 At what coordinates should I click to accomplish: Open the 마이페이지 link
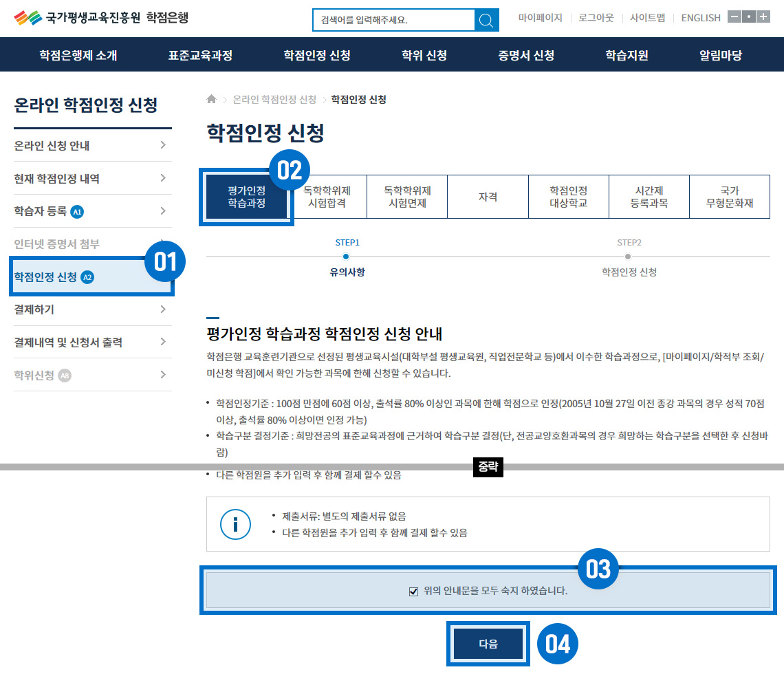pyautogui.click(x=540, y=18)
